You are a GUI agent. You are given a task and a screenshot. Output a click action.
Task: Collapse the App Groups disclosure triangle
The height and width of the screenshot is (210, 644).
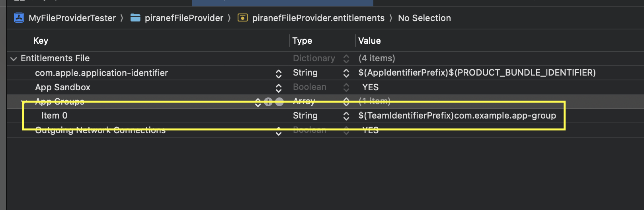point(24,102)
